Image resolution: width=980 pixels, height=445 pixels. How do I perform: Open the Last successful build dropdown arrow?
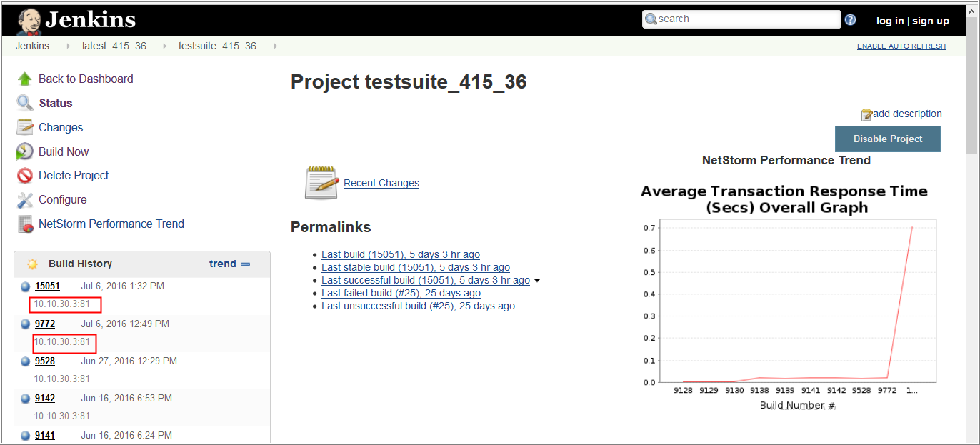pos(537,281)
